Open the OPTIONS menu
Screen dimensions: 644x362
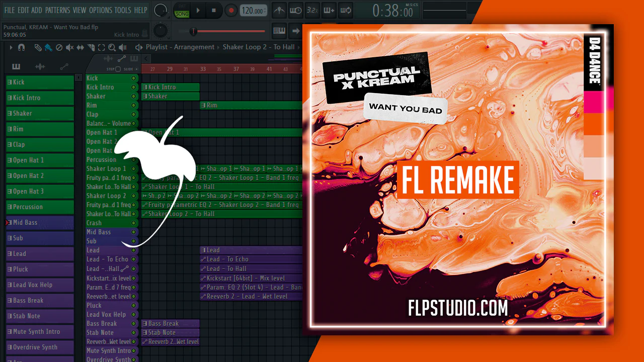point(101,10)
